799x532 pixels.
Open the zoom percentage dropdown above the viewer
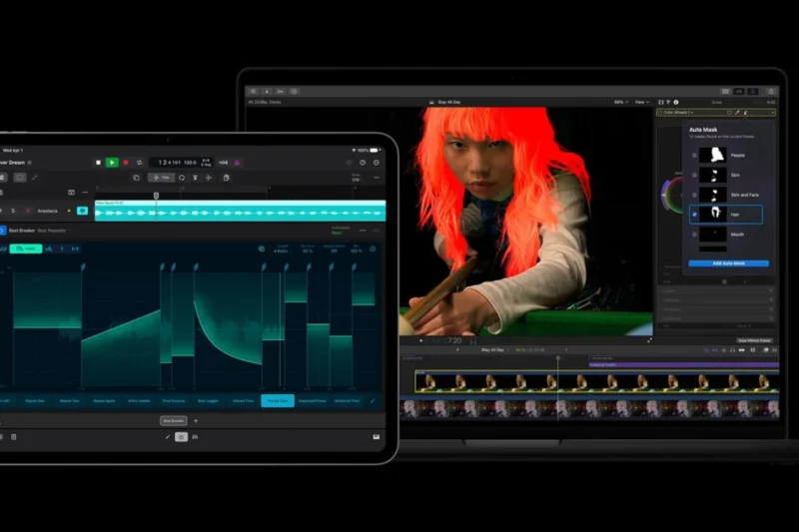(620, 103)
